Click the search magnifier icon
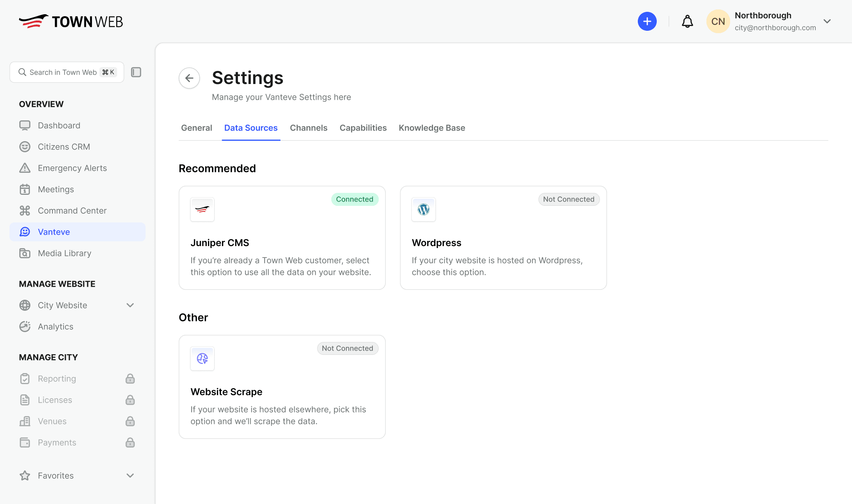852x504 pixels. tap(22, 72)
